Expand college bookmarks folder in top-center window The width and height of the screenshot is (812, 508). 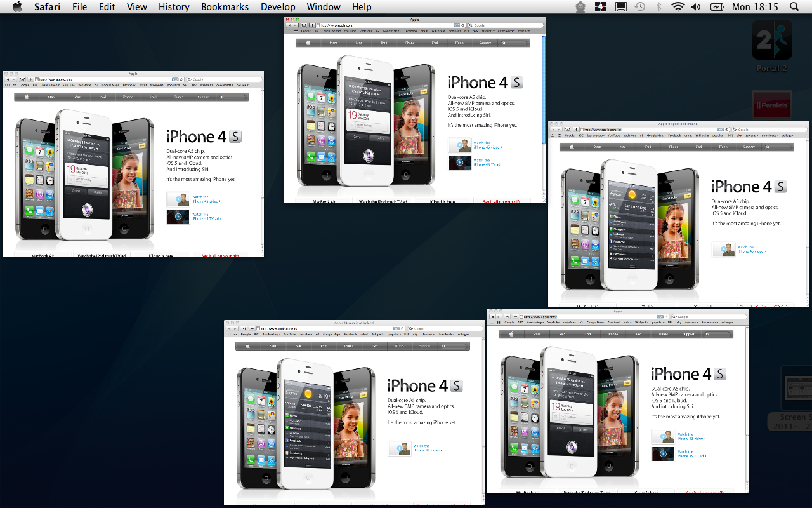click(x=524, y=31)
